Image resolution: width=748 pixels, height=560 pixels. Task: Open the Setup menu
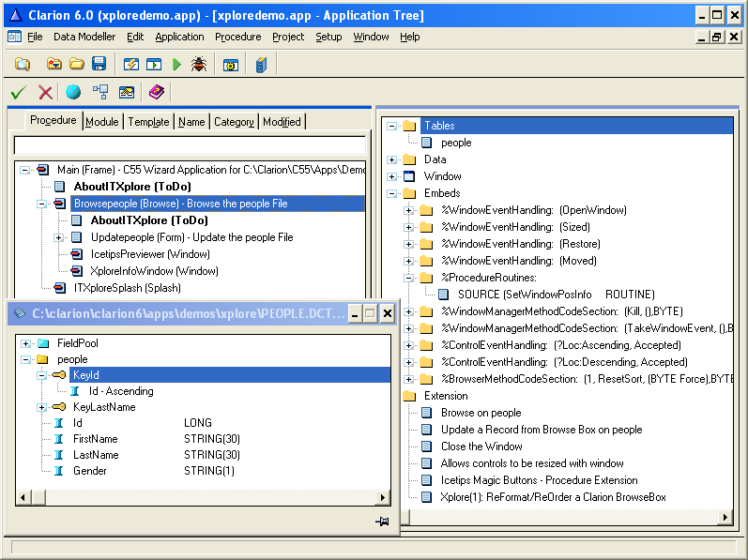pos(328,37)
